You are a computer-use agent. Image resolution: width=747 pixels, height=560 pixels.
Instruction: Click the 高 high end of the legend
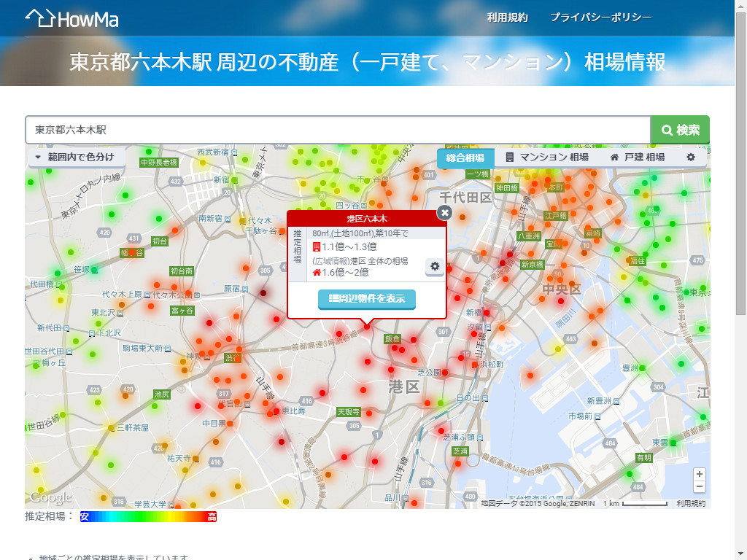point(212,516)
